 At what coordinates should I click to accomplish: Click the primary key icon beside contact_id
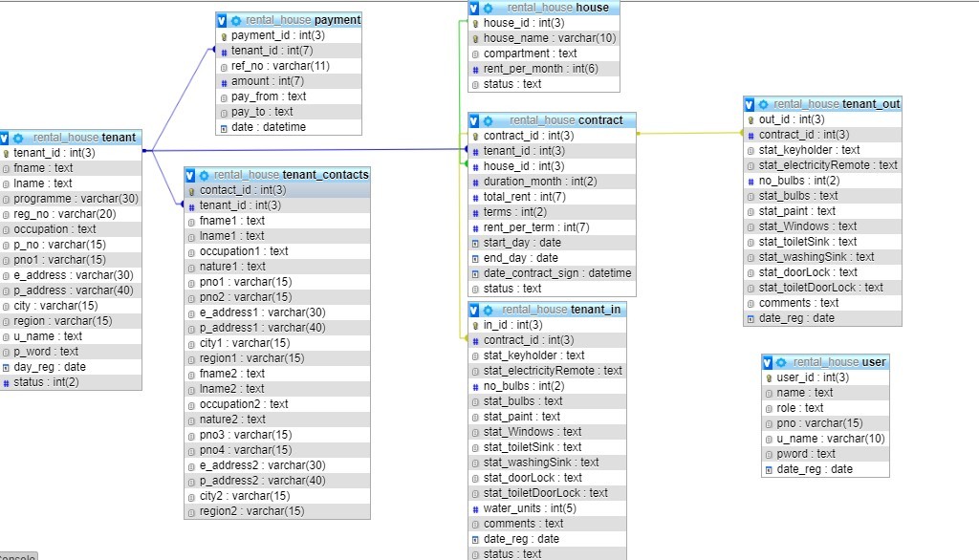(191, 191)
